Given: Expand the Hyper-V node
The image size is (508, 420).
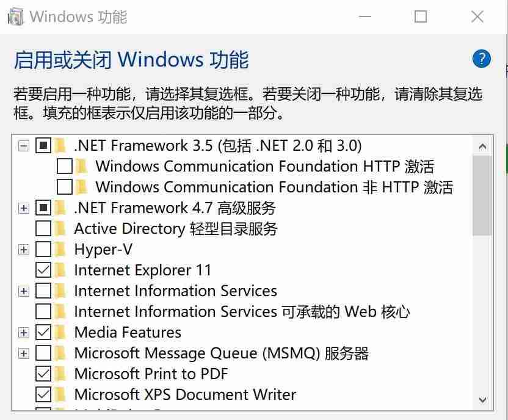Looking at the screenshot, I should (x=23, y=249).
